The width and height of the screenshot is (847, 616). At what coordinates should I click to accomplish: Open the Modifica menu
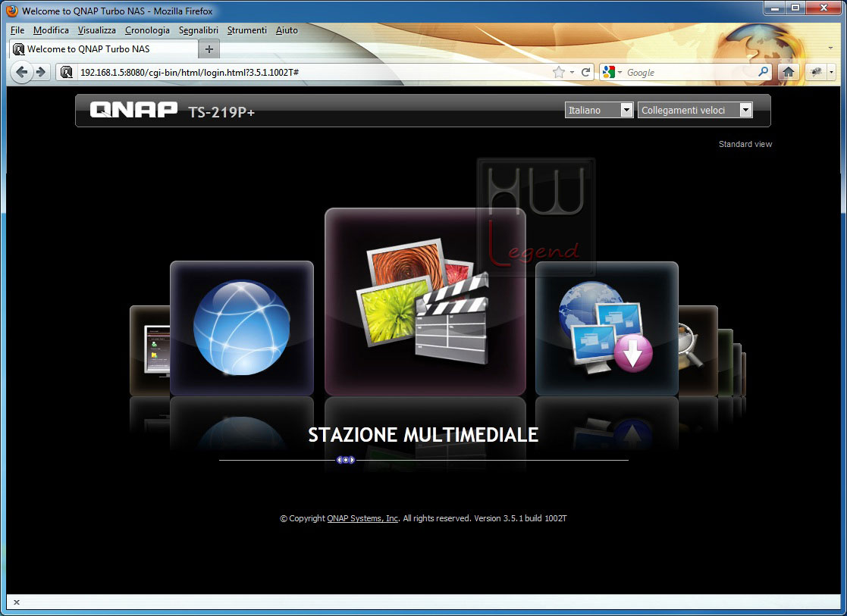coord(51,30)
